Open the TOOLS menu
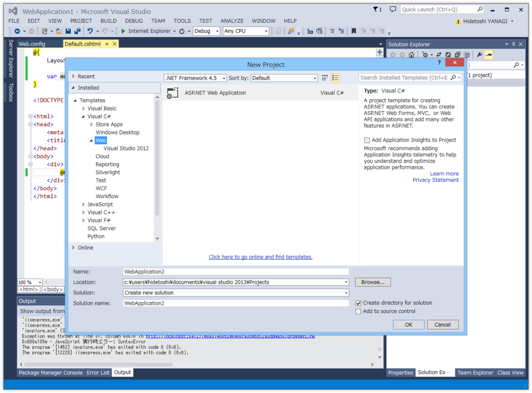The height and width of the screenshot is (393, 532). click(182, 21)
